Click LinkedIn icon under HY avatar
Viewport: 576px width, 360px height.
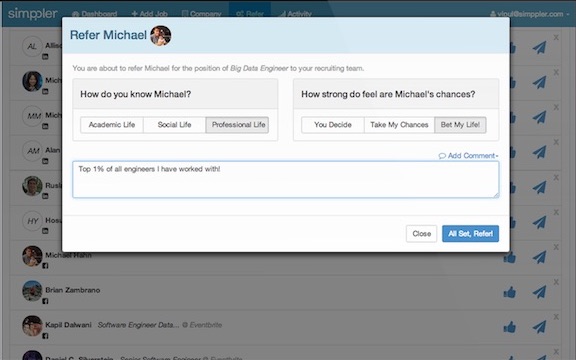click(x=45, y=231)
